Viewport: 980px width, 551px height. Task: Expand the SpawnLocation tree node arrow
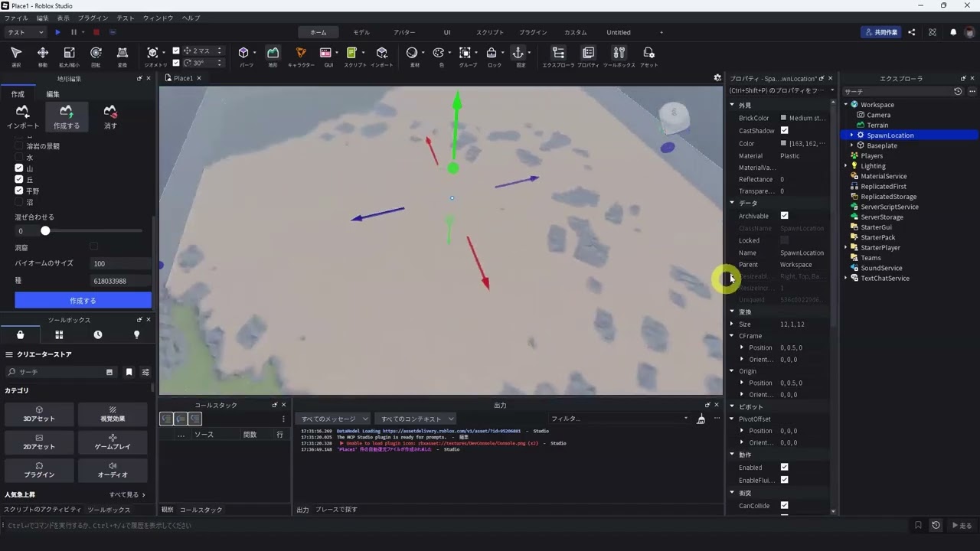pos(851,135)
